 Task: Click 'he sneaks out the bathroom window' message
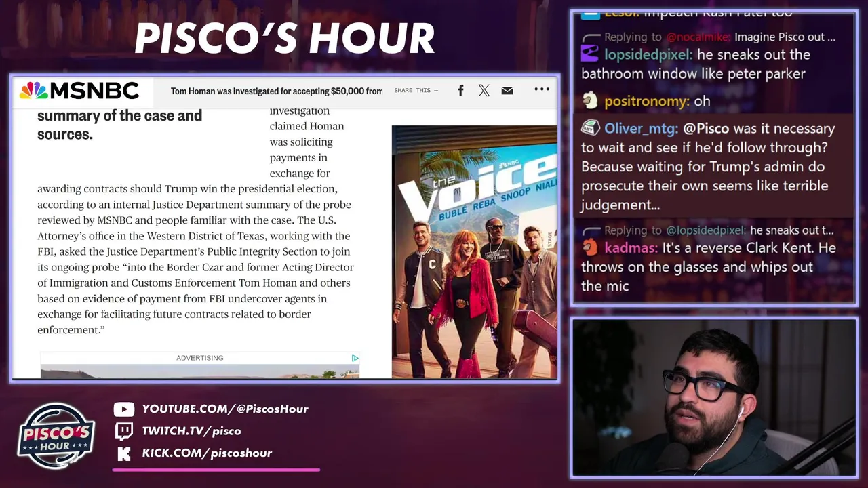click(696, 64)
